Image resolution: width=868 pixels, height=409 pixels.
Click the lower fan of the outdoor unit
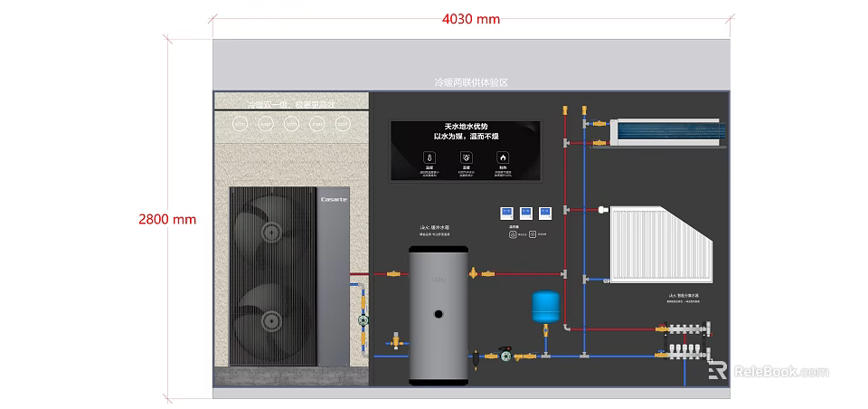click(x=271, y=319)
